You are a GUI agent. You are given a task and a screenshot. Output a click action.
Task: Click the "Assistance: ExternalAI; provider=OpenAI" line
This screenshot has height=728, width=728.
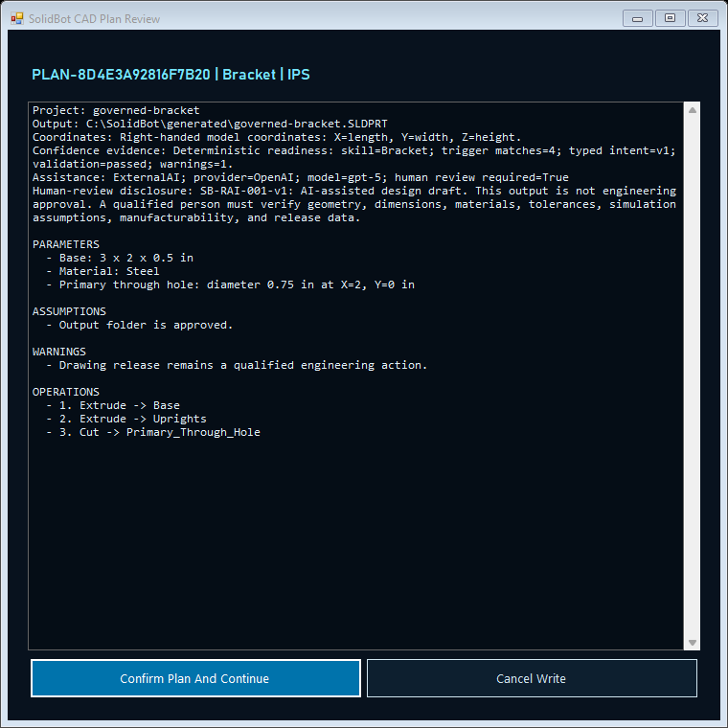301,177
